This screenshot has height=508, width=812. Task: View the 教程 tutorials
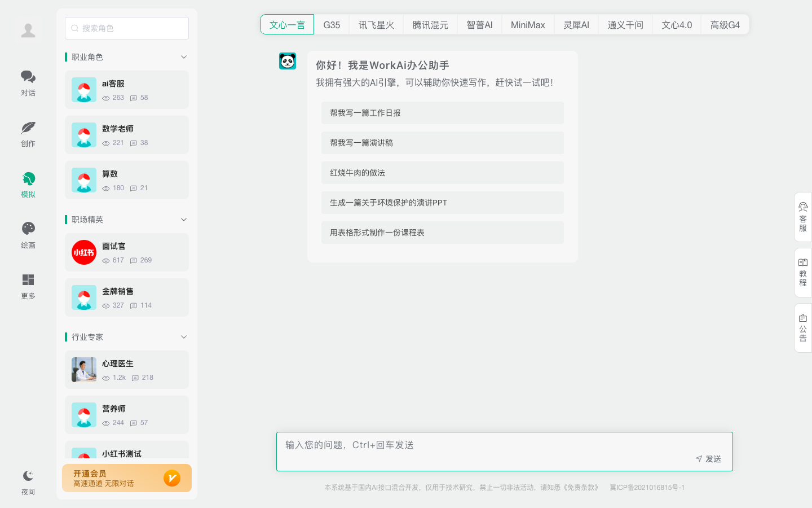802,271
